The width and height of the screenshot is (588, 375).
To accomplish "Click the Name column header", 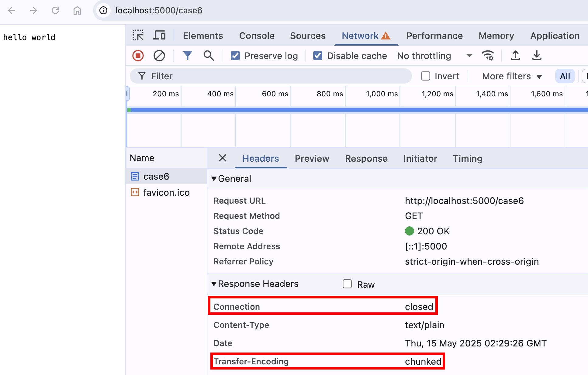I will click(x=166, y=158).
